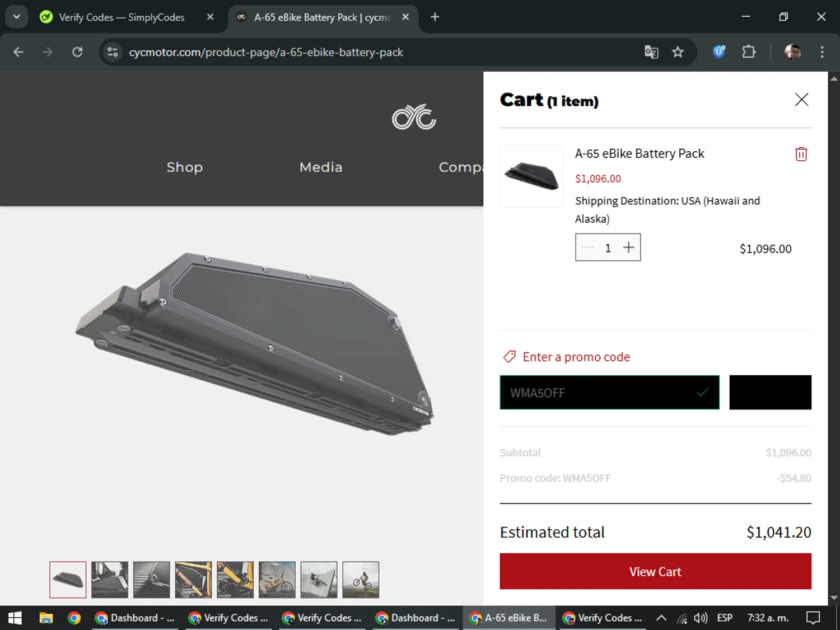Viewport: 840px width, 630px height.
Task: Close the Verify Codes — SimplyCodes tab
Action: tap(210, 17)
